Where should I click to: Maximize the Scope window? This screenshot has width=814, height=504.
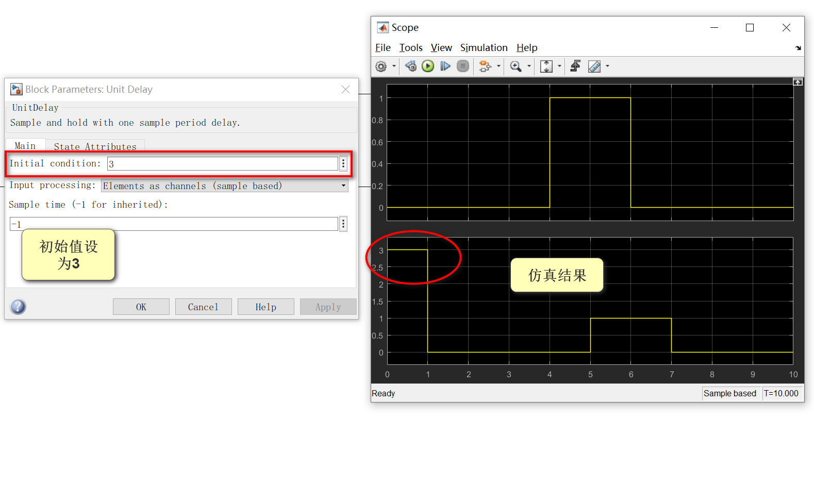pos(750,27)
